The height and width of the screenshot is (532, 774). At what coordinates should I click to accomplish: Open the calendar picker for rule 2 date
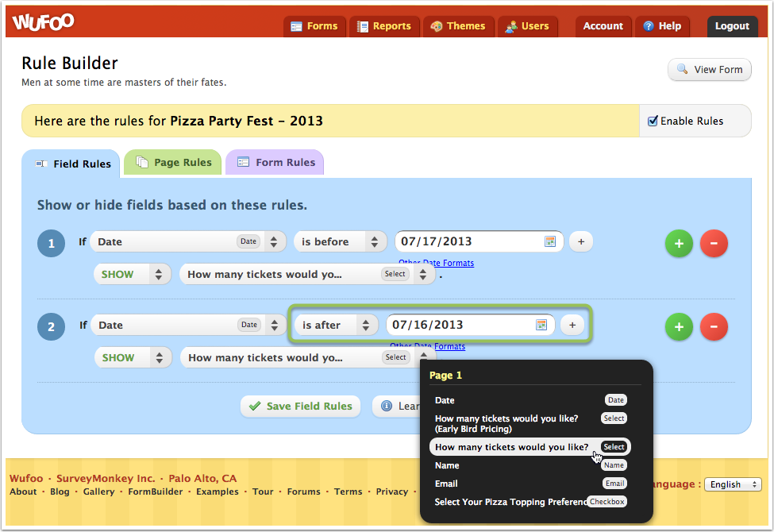click(541, 325)
